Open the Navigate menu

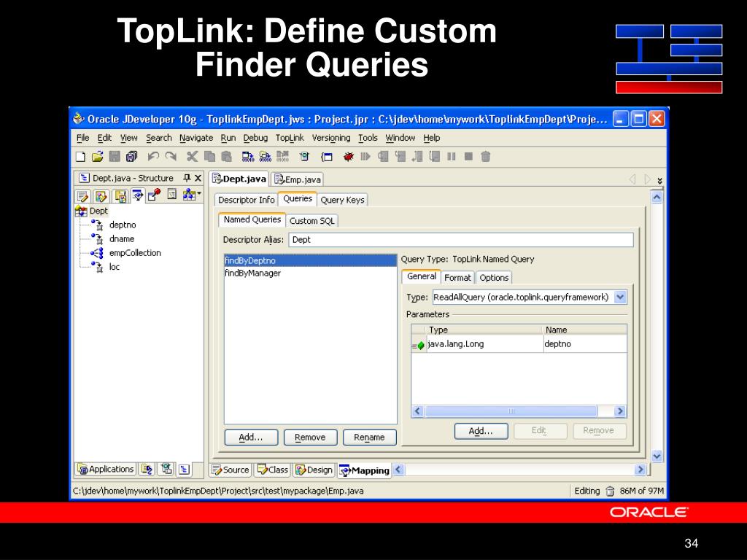(x=196, y=138)
